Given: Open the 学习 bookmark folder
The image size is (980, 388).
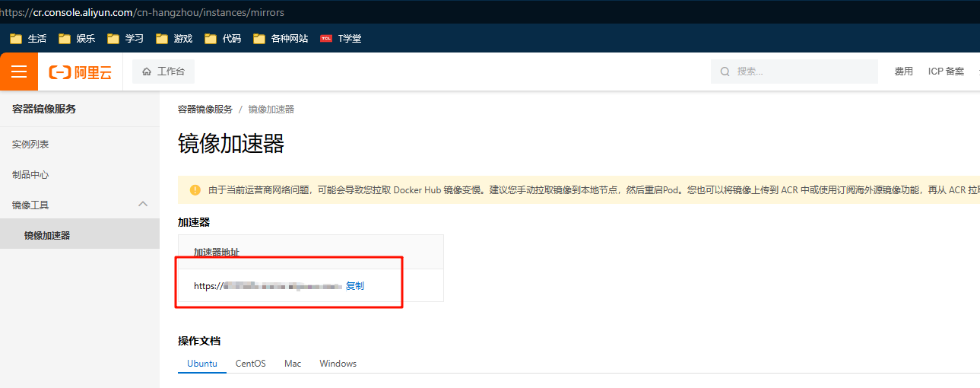Looking at the screenshot, I should [125, 38].
